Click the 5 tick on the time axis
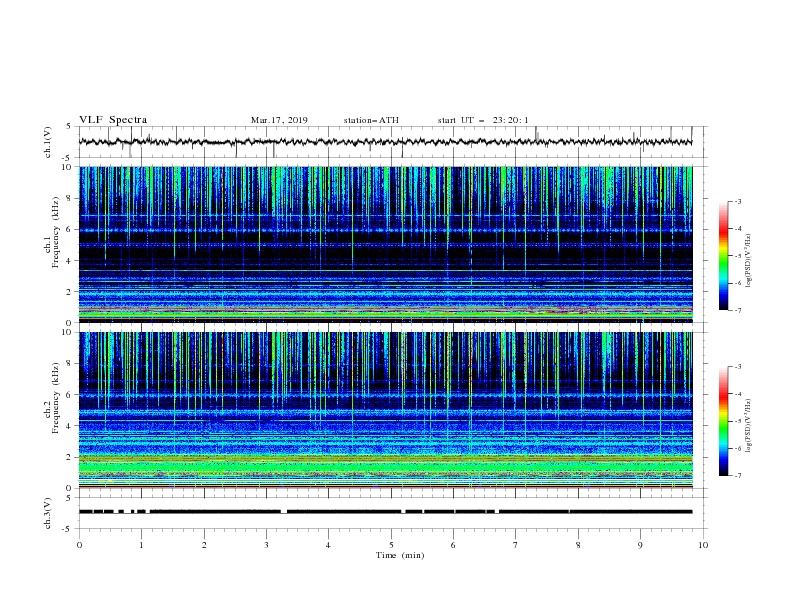This screenshot has width=792, height=612. click(391, 545)
